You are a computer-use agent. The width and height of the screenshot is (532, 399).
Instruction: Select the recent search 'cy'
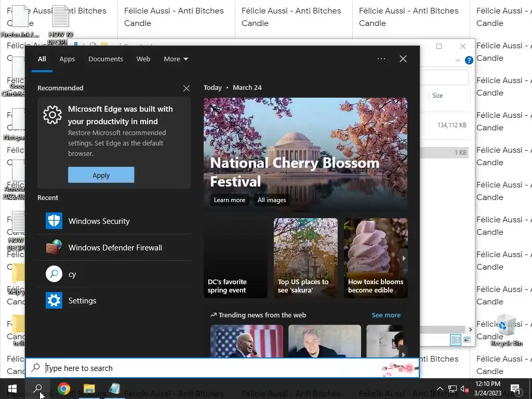click(114, 274)
